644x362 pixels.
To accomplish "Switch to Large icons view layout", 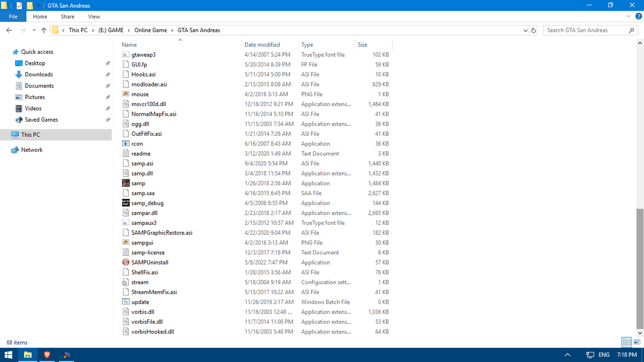I will click(x=636, y=342).
